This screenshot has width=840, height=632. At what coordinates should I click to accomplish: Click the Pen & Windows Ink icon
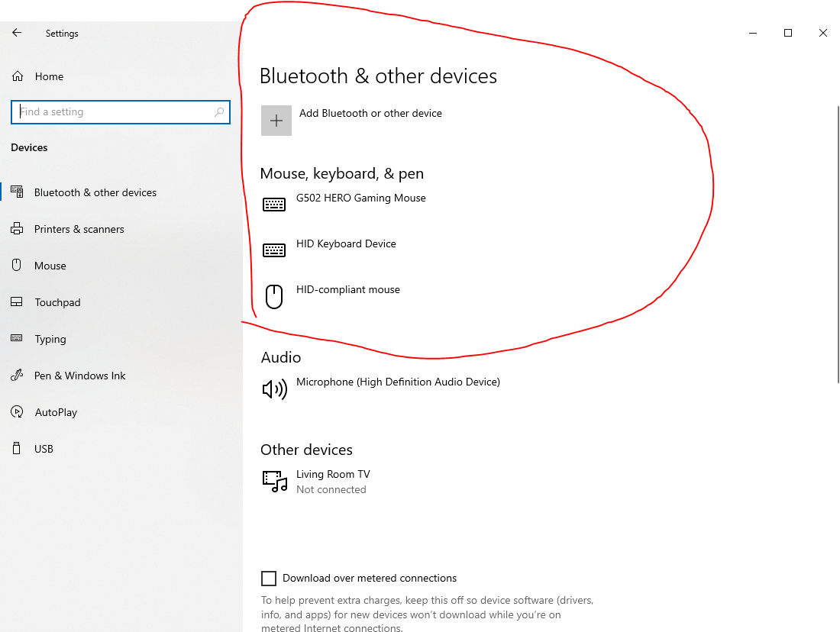click(17, 375)
